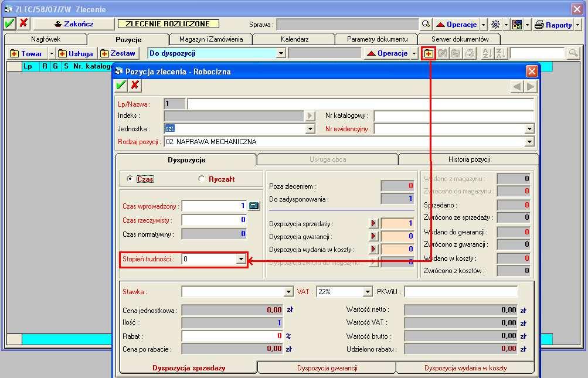Click the Rabat percentage field
This screenshot has width=588, height=378.
[232, 336]
